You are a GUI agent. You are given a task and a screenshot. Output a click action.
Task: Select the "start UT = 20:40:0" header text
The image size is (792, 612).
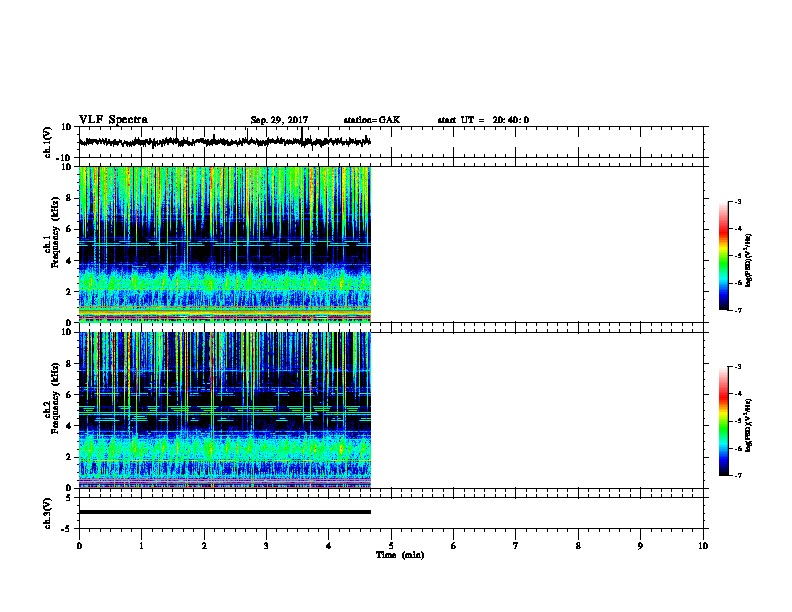coord(483,120)
